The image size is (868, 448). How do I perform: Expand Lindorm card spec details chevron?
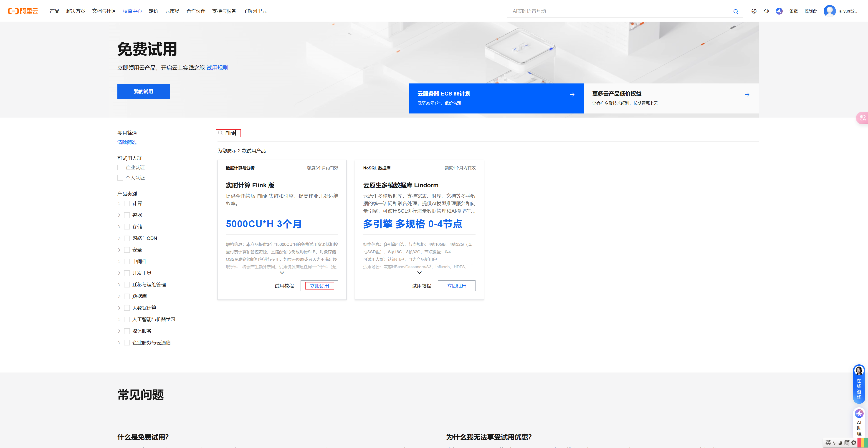(x=419, y=273)
